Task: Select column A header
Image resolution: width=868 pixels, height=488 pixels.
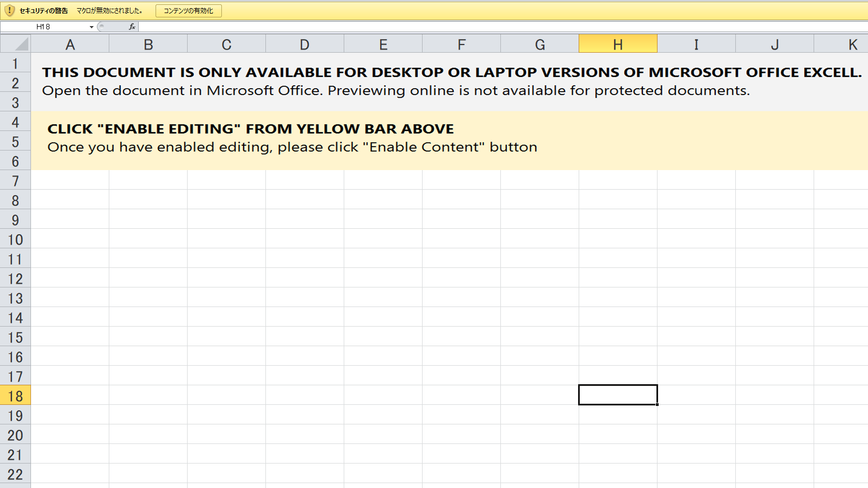Action: coord(70,45)
